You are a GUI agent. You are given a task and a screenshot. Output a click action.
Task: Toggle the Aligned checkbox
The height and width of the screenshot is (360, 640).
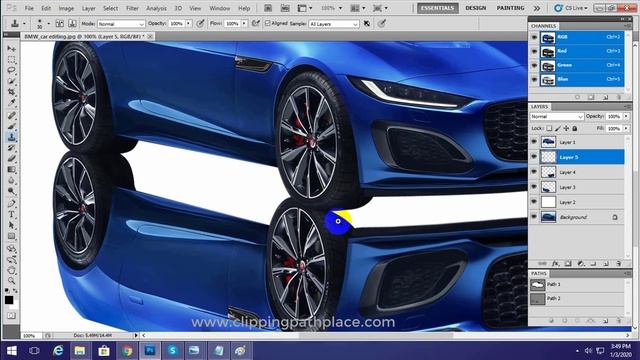pos(268,24)
